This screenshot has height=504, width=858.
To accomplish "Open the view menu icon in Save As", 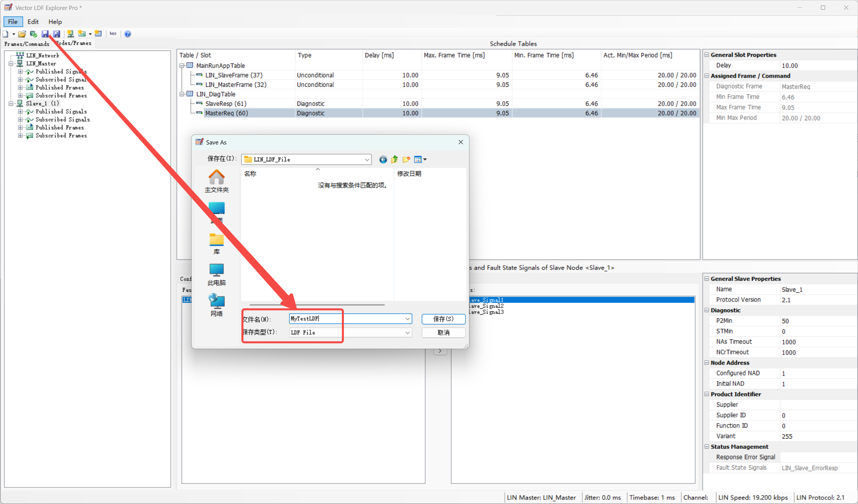I will [420, 159].
